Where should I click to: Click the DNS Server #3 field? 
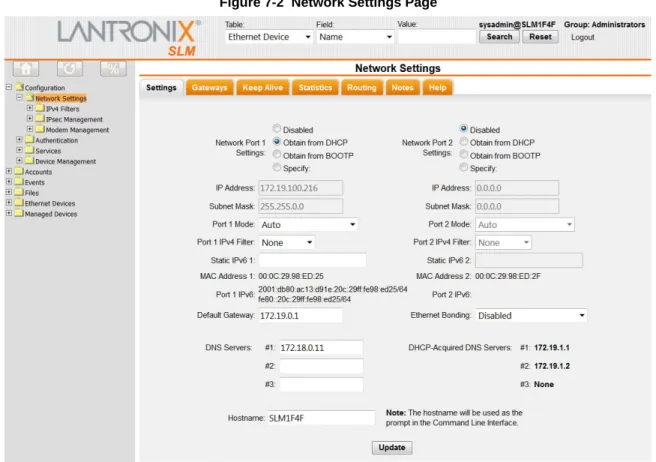[x=321, y=384]
